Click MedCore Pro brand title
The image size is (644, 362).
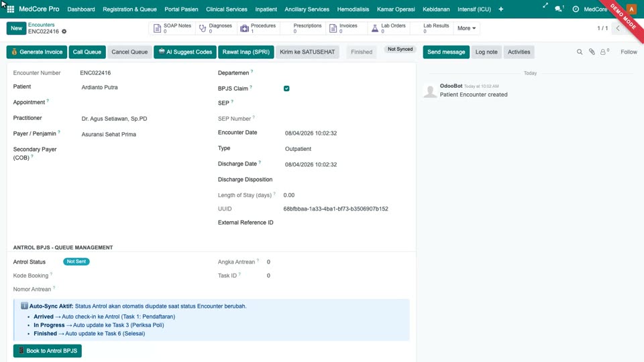39,9
